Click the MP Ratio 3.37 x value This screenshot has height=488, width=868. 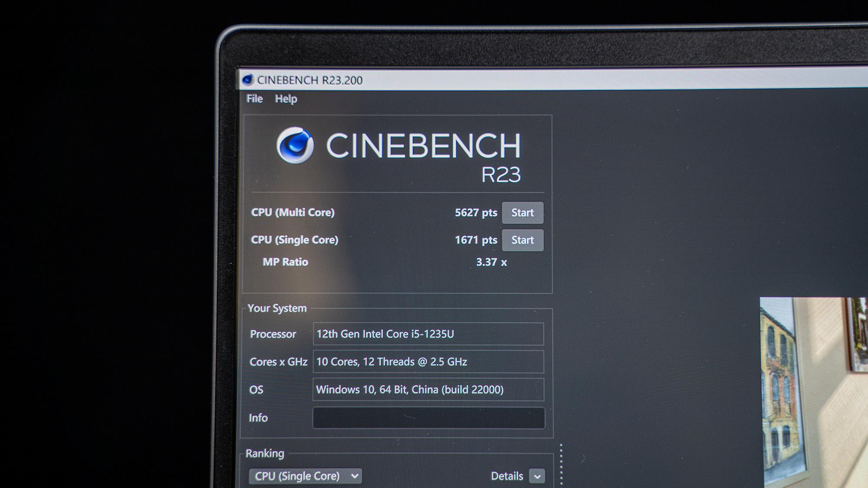(491, 262)
